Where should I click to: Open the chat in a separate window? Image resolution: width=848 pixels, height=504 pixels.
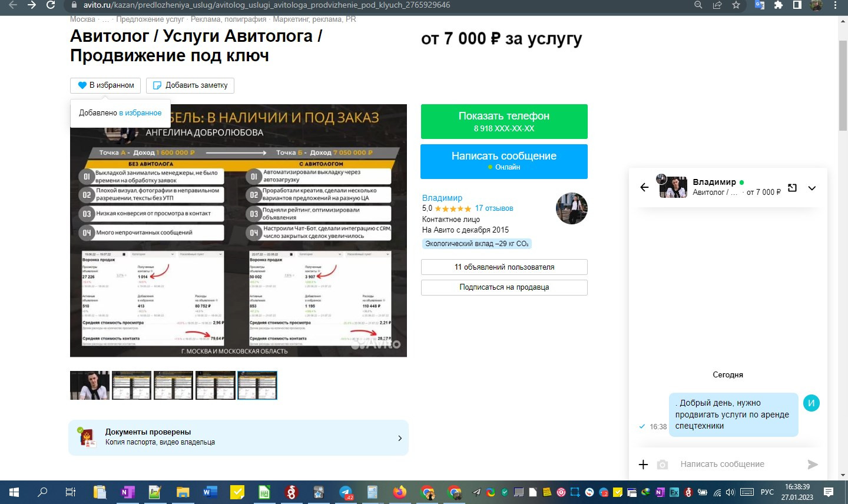[x=793, y=188]
